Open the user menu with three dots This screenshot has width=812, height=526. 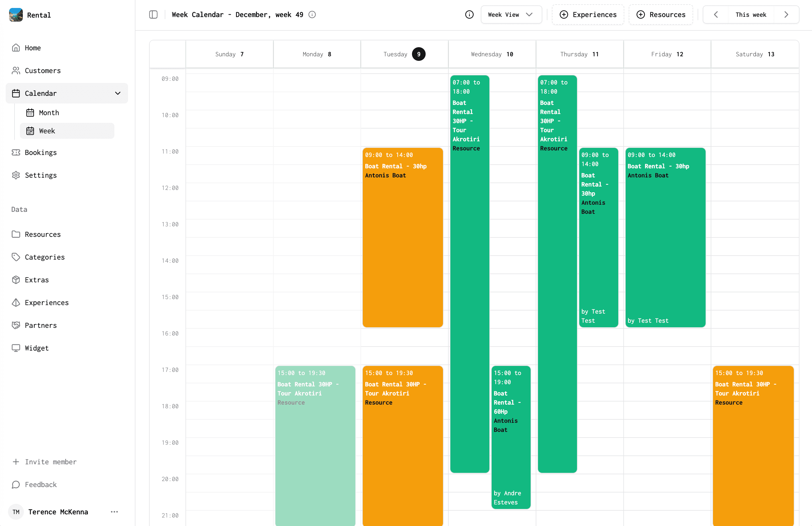(x=114, y=512)
